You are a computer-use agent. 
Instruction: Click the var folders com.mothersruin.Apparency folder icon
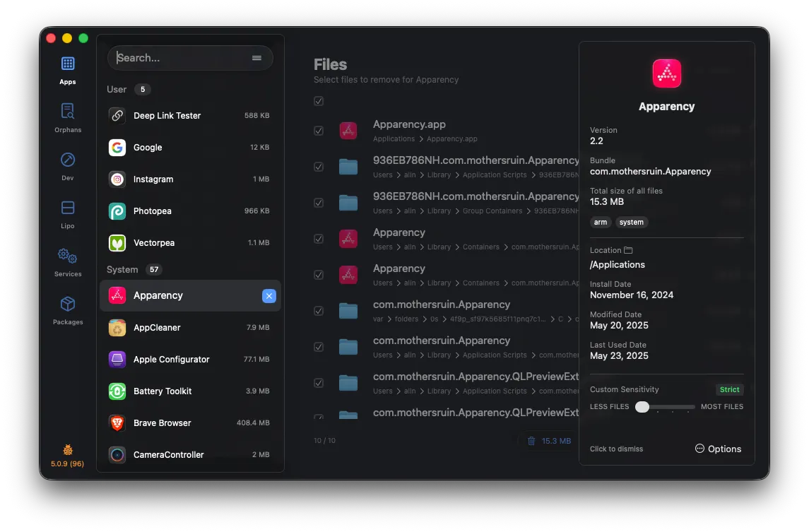tap(348, 311)
